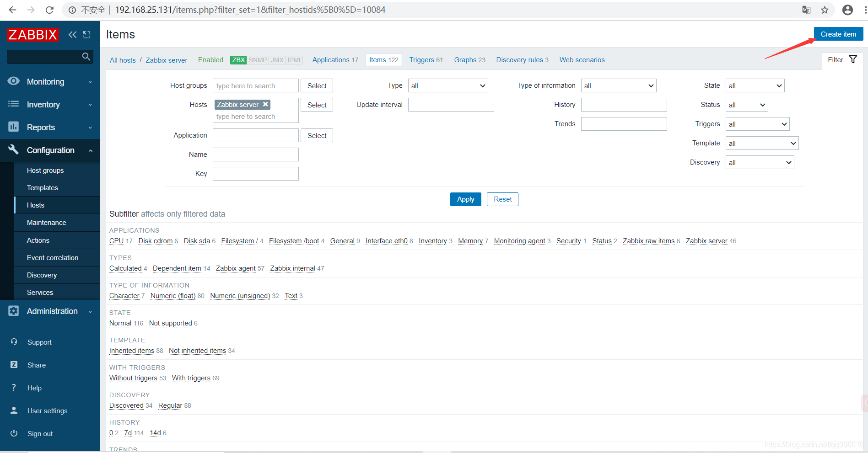The width and height of the screenshot is (868, 453).
Task: Click the Inventory list icon
Action: pyautogui.click(x=14, y=104)
